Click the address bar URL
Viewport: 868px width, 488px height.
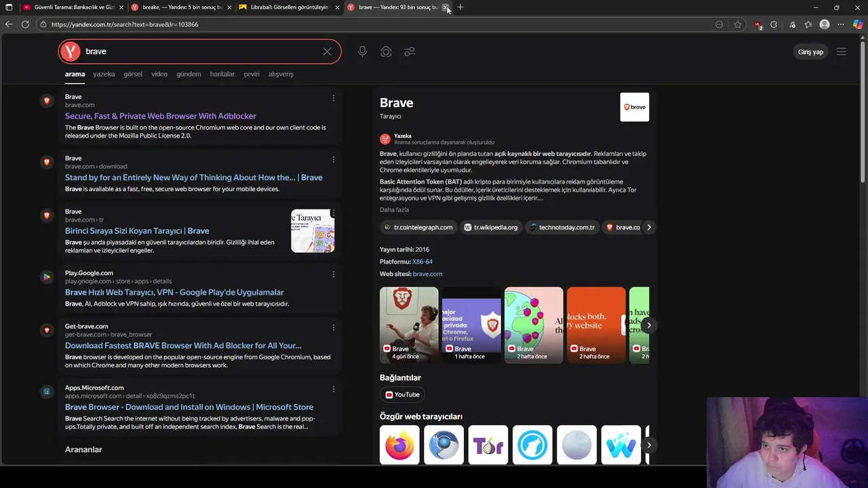125,24
